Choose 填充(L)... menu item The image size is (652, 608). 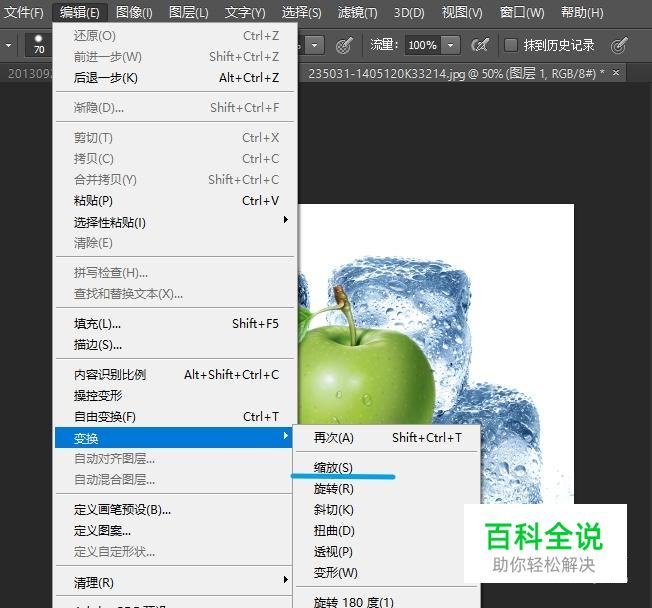pos(176,324)
